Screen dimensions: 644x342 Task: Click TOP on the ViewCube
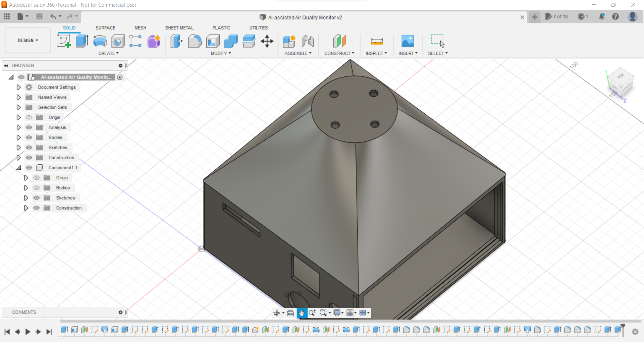(621, 76)
